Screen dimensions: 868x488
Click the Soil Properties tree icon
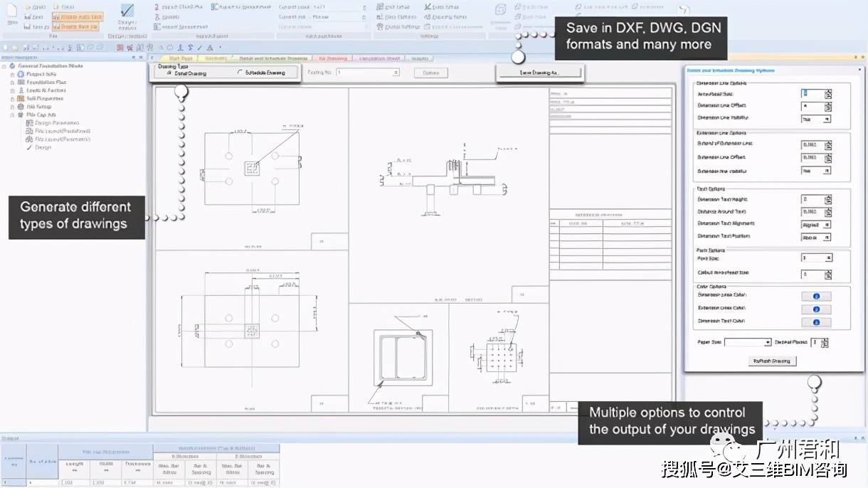coord(20,98)
